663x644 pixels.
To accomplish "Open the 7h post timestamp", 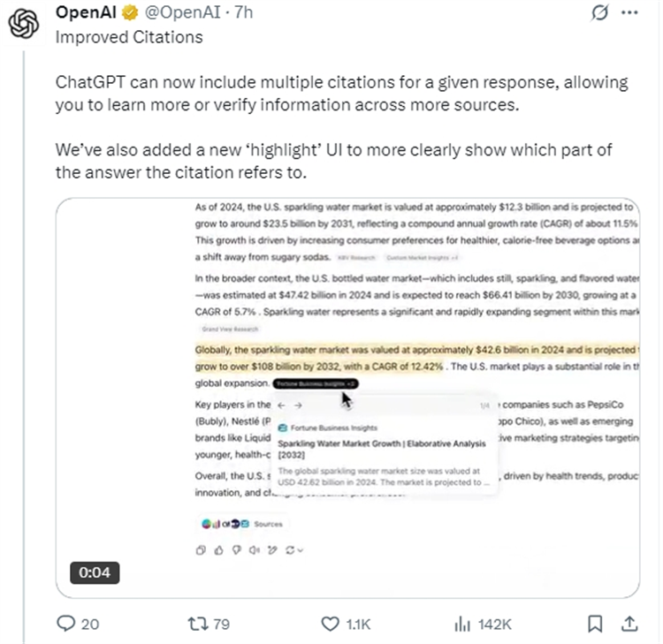I will click(x=242, y=13).
